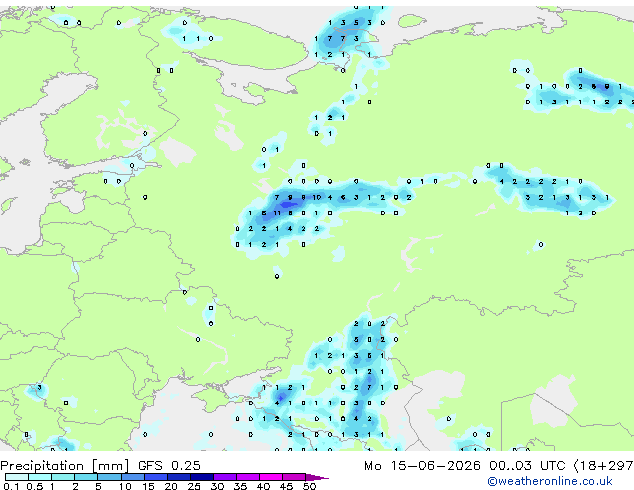Click legend color box between 5 and 10
The width and height of the screenshot is (634, 490).
109,477
